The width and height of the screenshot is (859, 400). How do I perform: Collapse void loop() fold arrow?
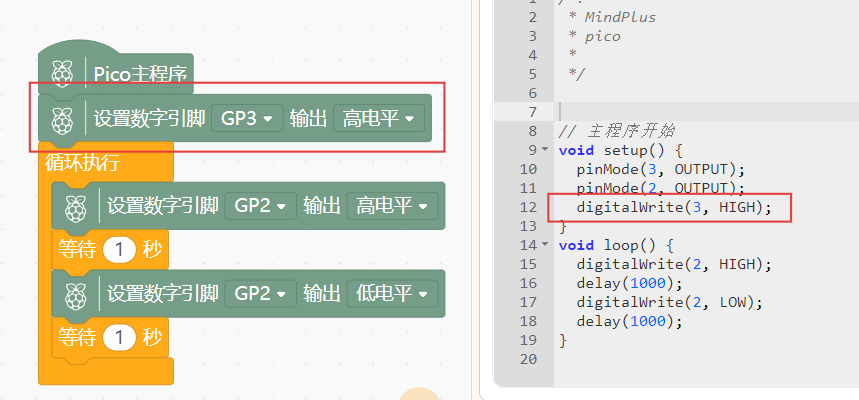(545, 244)
